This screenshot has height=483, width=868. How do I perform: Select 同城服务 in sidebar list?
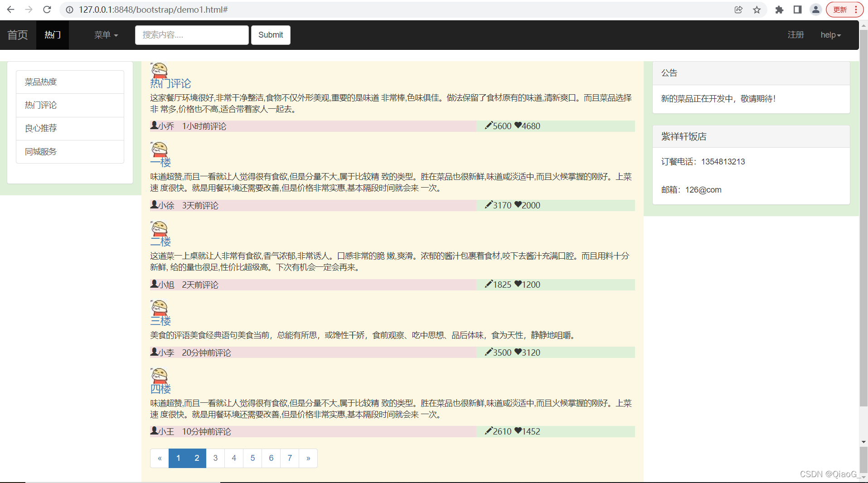(70, 152)
